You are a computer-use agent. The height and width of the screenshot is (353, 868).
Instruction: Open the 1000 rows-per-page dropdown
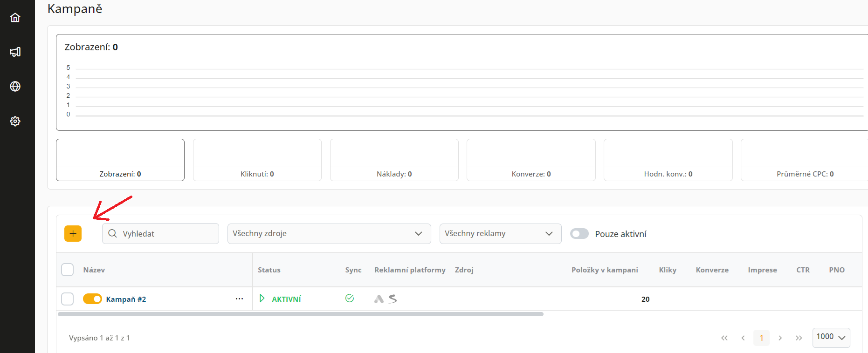point(831,337)
